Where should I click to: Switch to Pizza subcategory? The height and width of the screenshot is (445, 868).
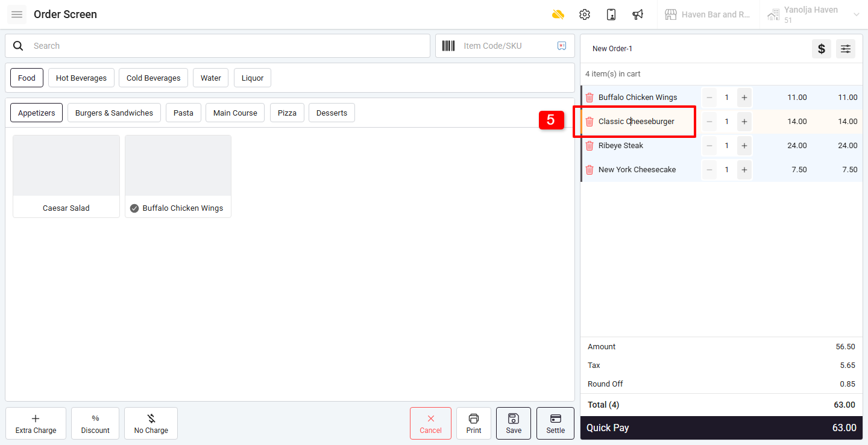pos(287,113)
